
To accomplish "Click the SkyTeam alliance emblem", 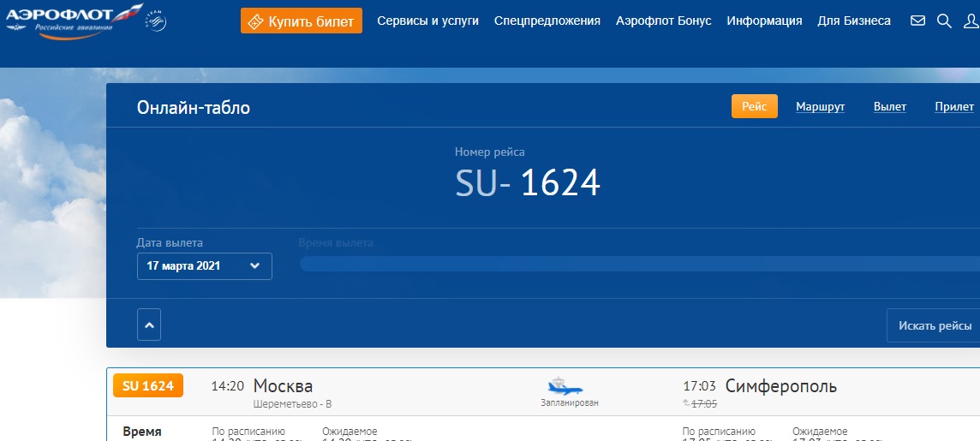I will tap(156, 21).
